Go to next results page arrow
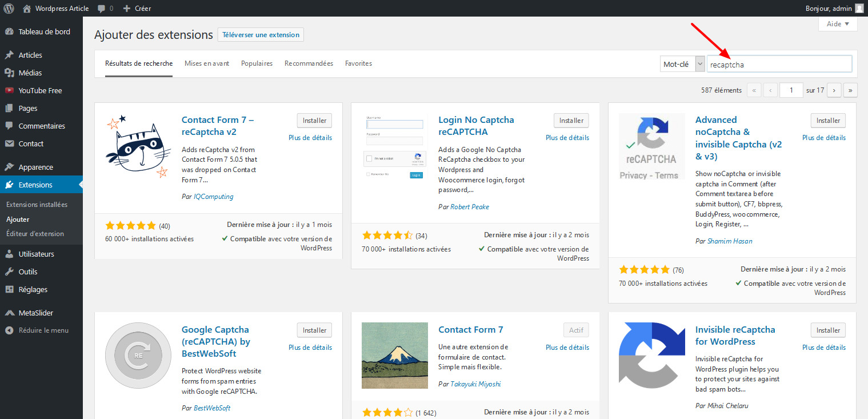868x419 pixels. 834,90
